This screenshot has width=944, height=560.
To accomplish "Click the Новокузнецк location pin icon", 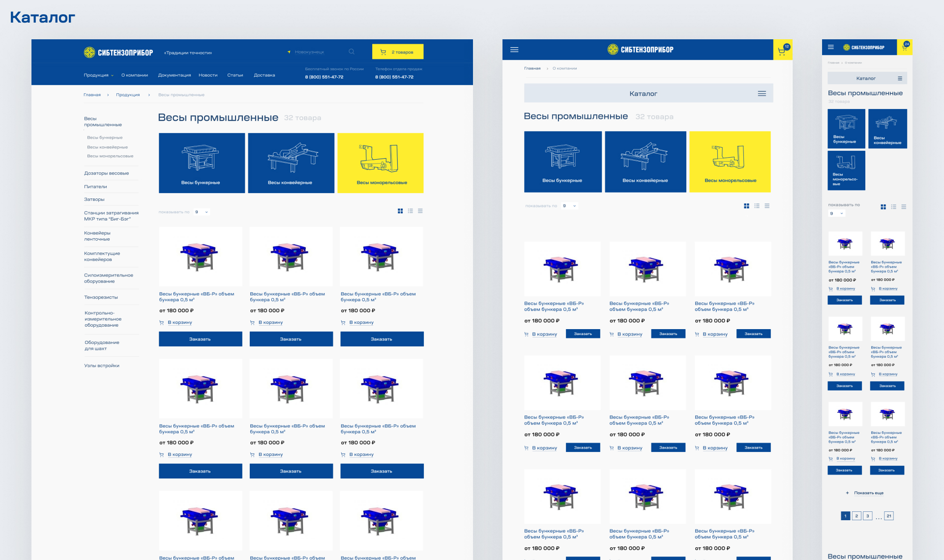I will point(289,52).
